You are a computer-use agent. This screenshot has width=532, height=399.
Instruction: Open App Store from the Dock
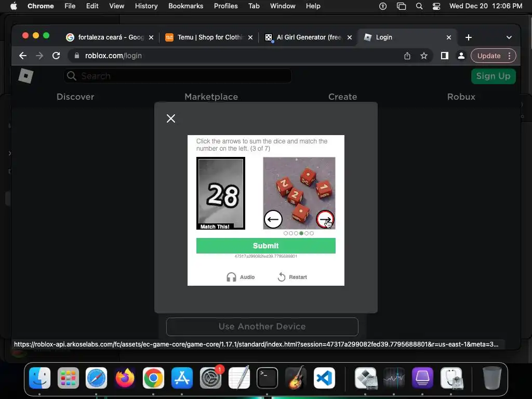click(182, 378)
